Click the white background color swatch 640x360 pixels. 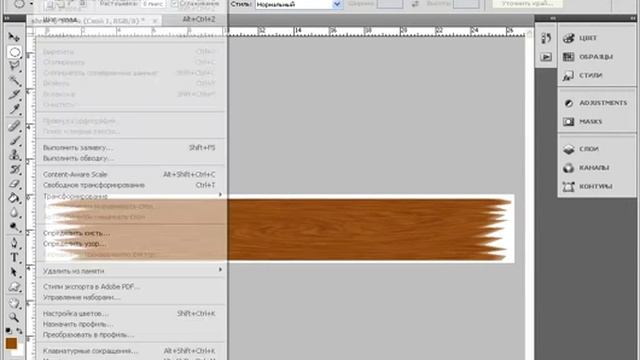(x=20, y=352)
